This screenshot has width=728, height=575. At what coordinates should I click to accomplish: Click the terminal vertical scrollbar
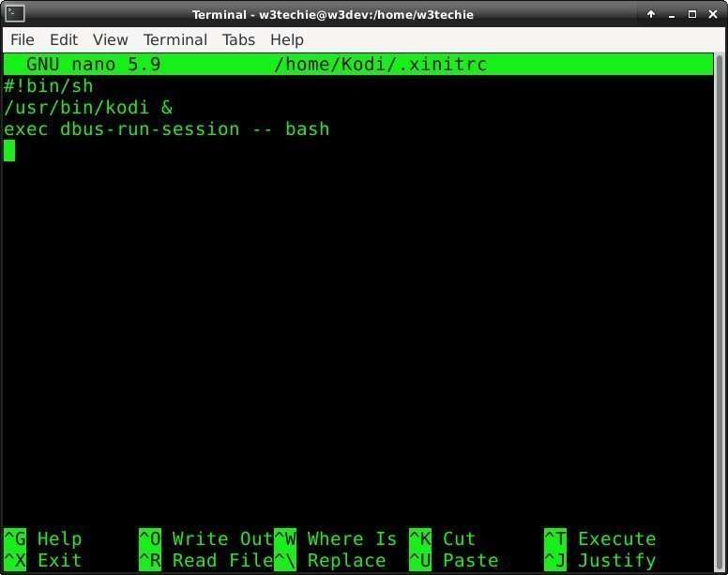point(719,312)
